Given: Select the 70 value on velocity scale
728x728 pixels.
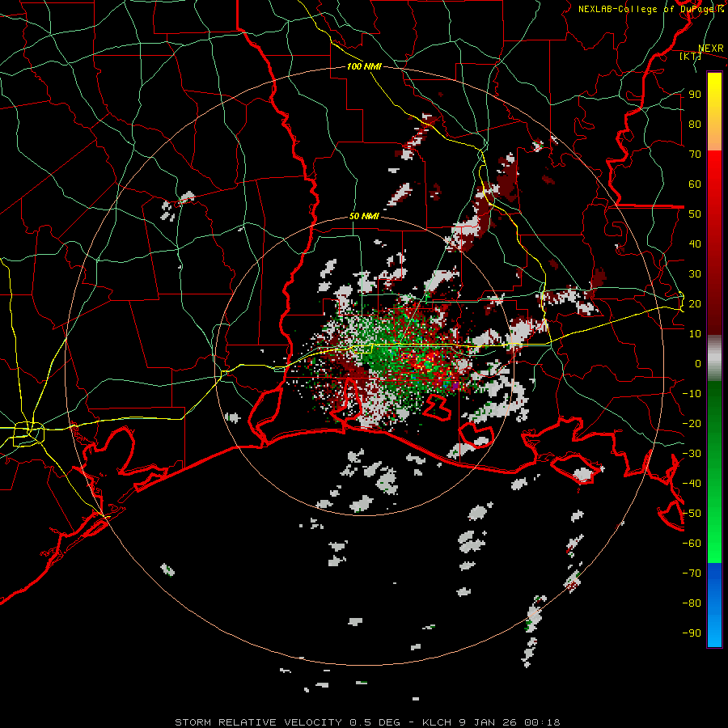Looking at the screenshot, I should point(695,154).
